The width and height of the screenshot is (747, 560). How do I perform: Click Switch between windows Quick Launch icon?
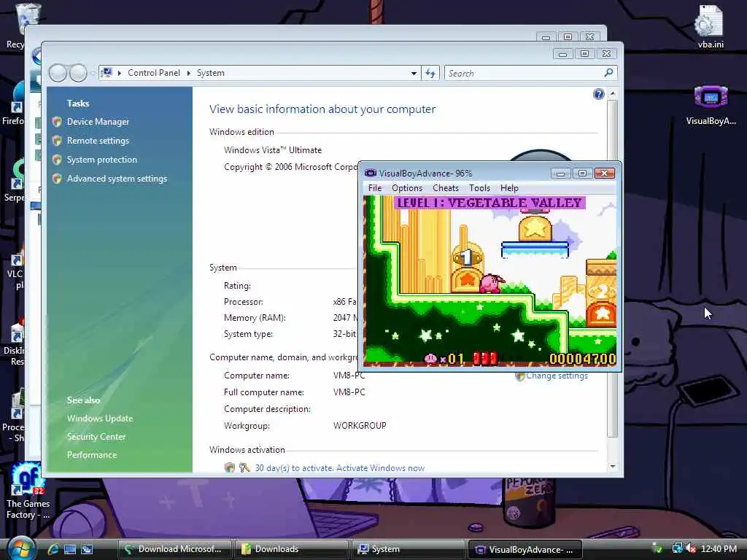click(87, 549)
